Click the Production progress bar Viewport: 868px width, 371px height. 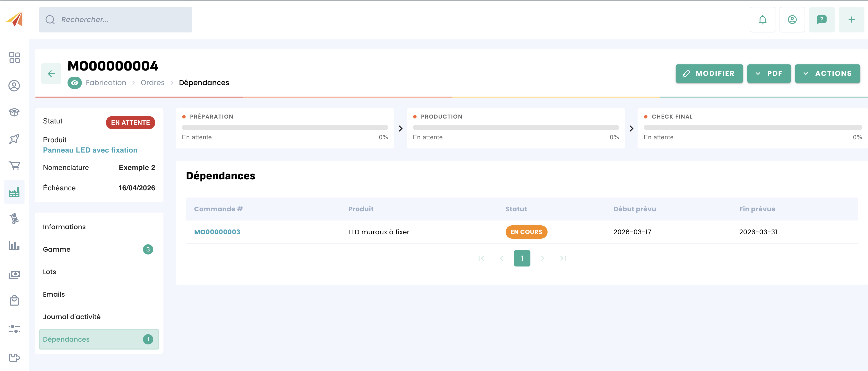click(x=516, y=127)
